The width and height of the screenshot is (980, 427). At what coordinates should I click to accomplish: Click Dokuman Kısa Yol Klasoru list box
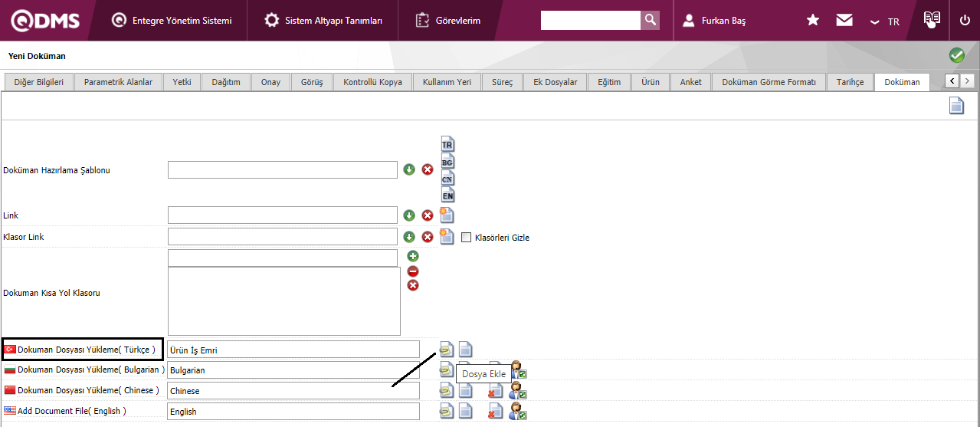click(284, 301)
